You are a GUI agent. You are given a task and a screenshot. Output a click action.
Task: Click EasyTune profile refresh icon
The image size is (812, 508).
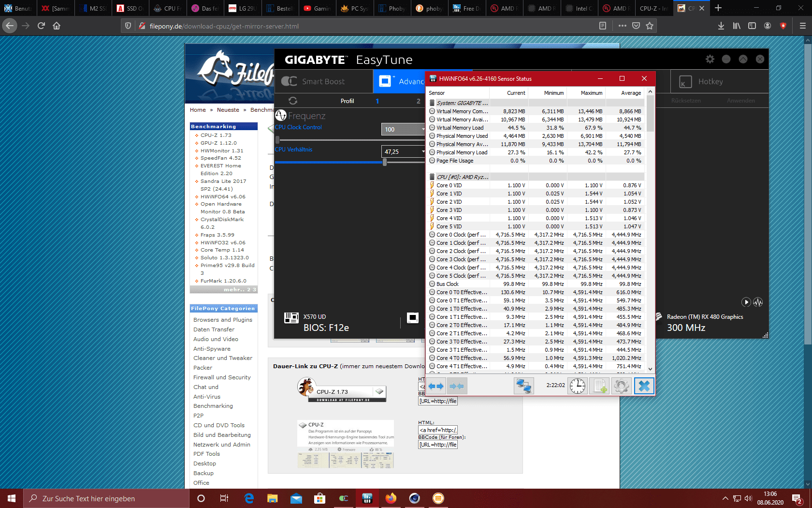click(x=293, y=101)
